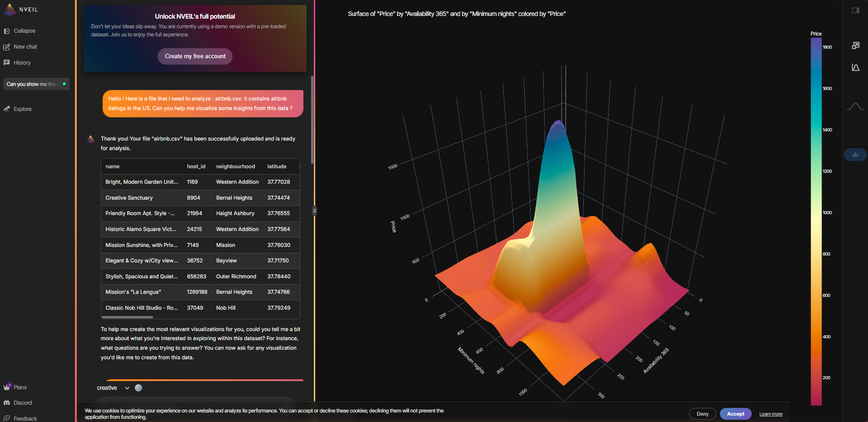The height and width of the screenshot is (422, 868).
Task: Click the Mission's "La Lengua" cell
Action: 133,292
